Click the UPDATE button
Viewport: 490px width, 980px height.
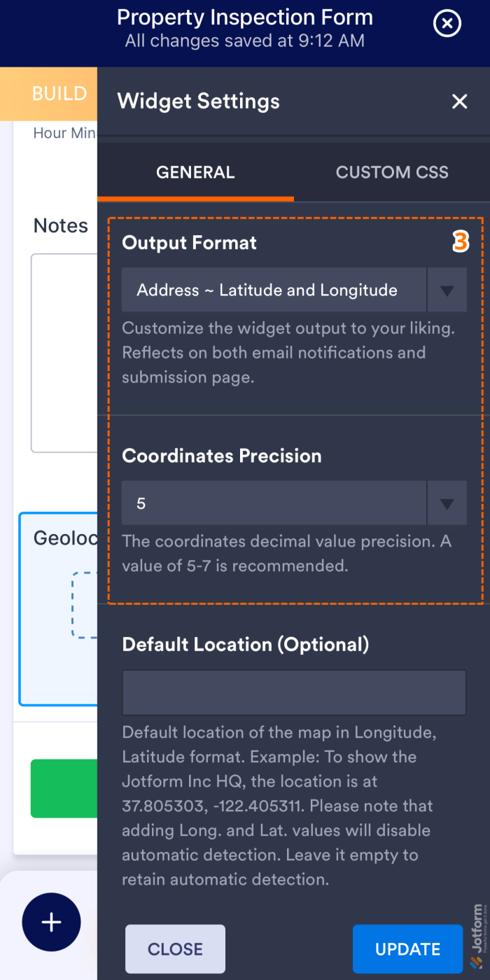pyautogui.click(x=407, y=948)
